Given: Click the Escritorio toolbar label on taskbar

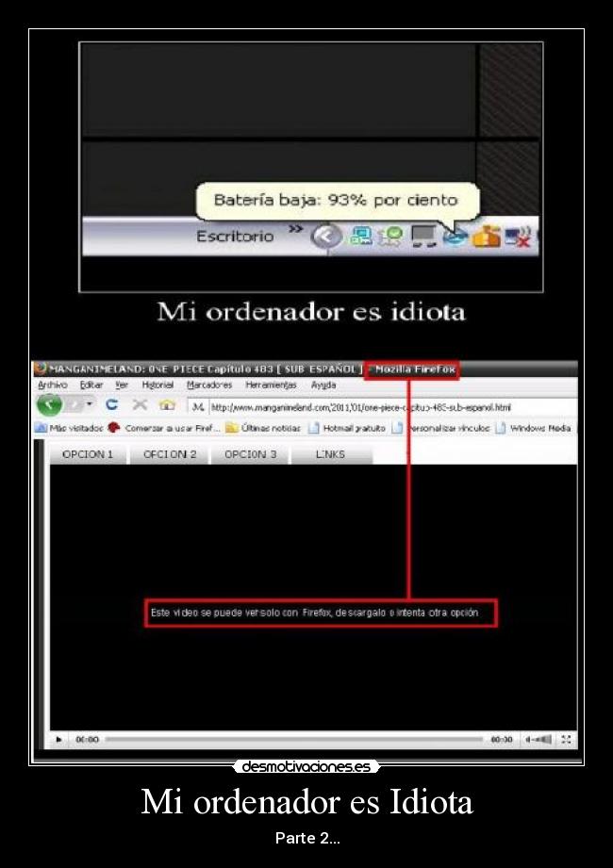Looking at the screenshot, I should coord(235,237).
